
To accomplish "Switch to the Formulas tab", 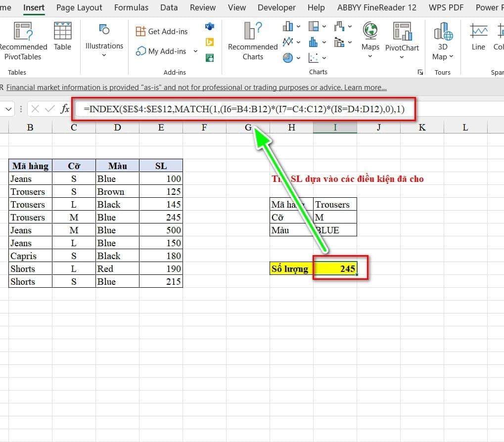I will (x=131, y=7).
